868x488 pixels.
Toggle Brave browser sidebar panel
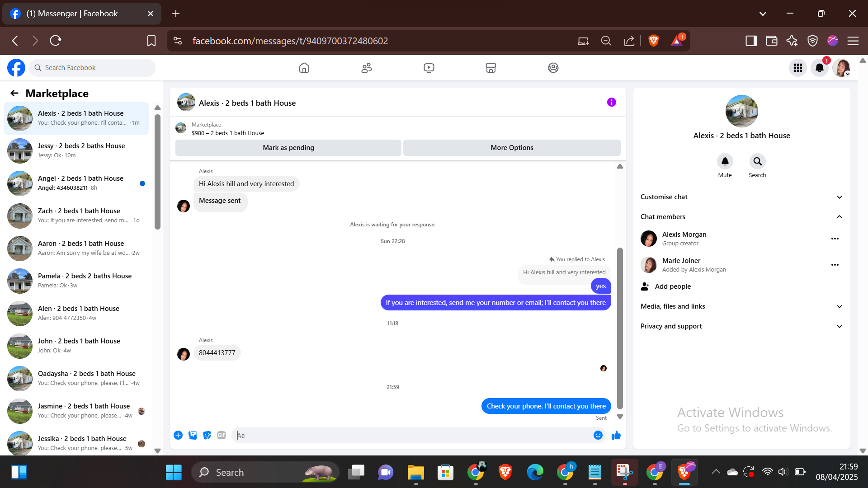pyautogui.click(x=751, y=41)
